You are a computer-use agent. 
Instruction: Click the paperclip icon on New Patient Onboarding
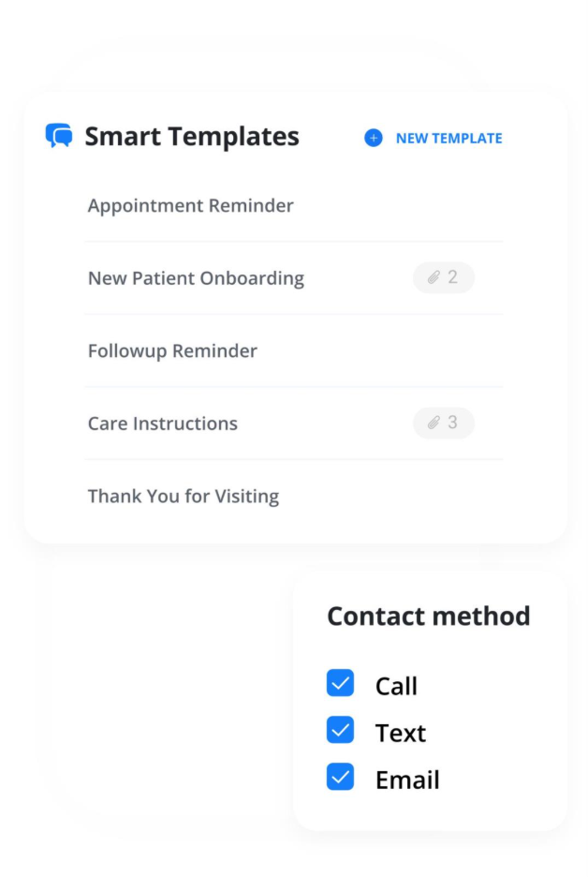point(433,277)
